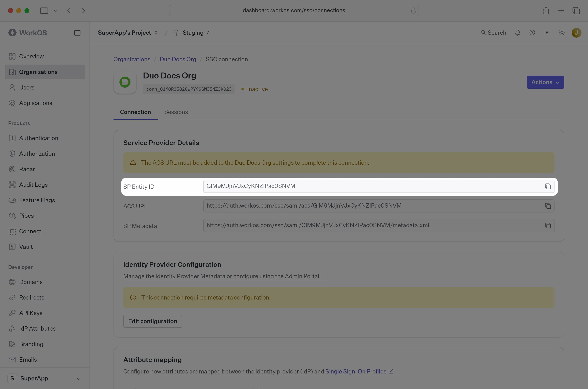Viewport: 588px width, 389px height.
Task: Go to Organizations breadcrumb
Action: tap(132, 59)
